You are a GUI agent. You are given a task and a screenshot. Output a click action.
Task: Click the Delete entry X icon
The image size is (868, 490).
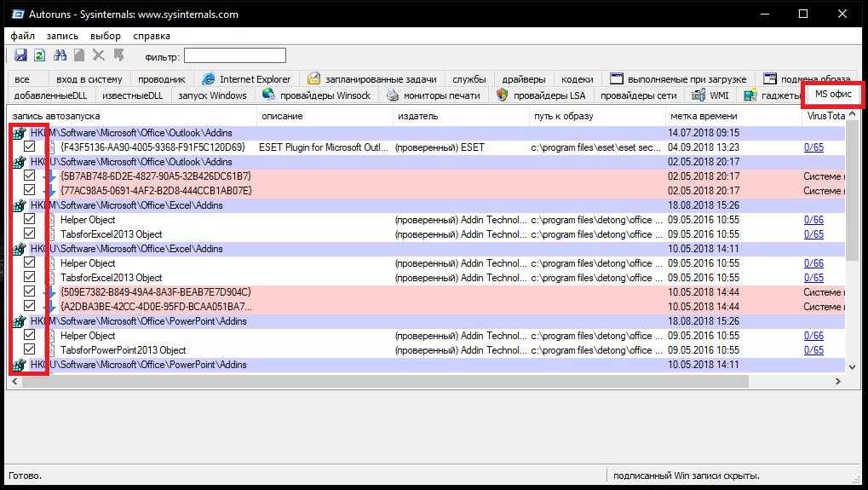pyautogui.click(x=99, y=55)
